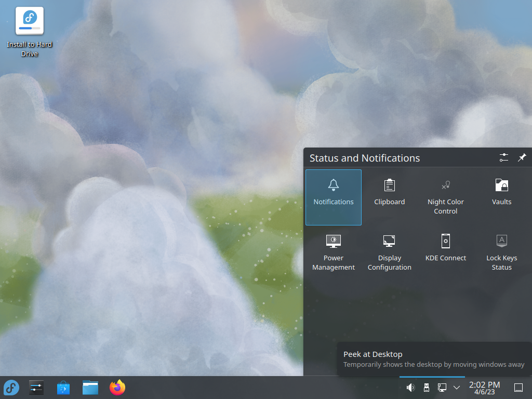Open KDE Connect

click(x=445, y=253)
